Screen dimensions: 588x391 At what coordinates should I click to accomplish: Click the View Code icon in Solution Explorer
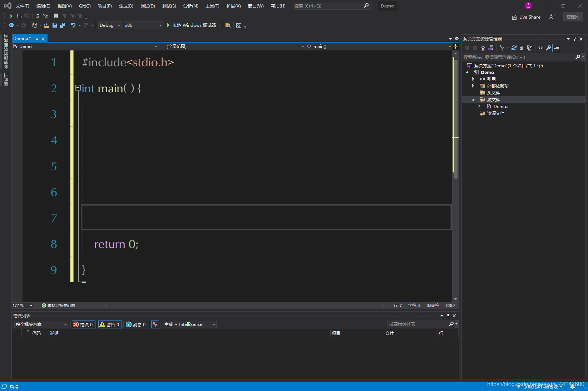[x=540, y=48]
